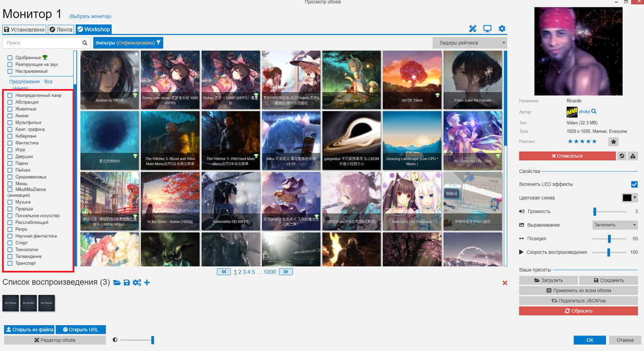The width and height of the screenshot is (644, 351).
Task: Click the Отмена cancel button
Action: coord(625,340)
